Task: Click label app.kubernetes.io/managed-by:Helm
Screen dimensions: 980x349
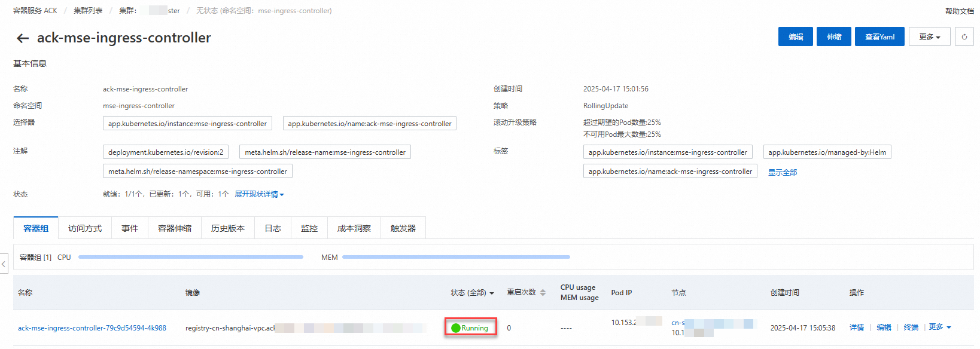Action: pyautogui.click(x=827, y=152)
